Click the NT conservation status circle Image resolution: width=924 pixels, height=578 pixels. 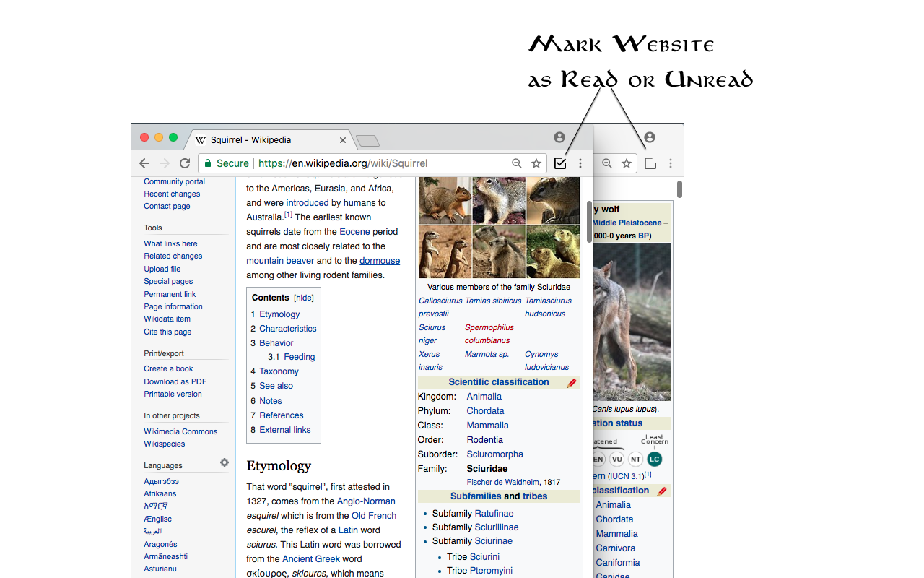[635, 459]
